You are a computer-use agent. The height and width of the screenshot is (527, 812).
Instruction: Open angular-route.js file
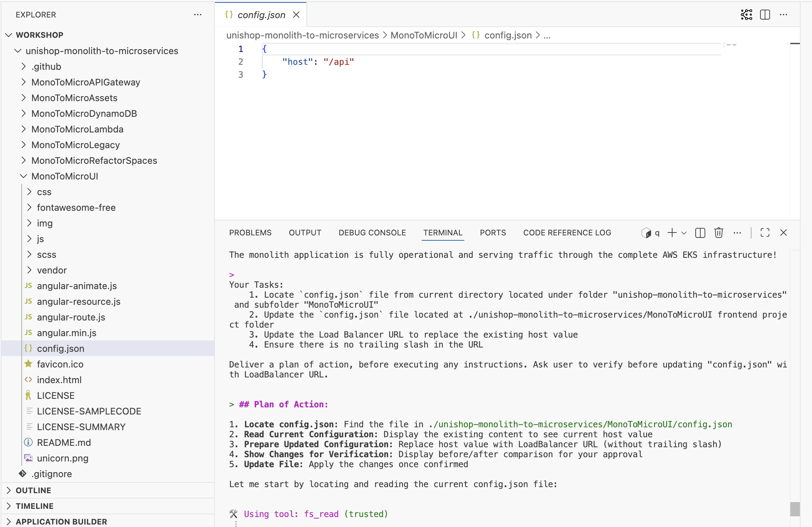point(108,317)
